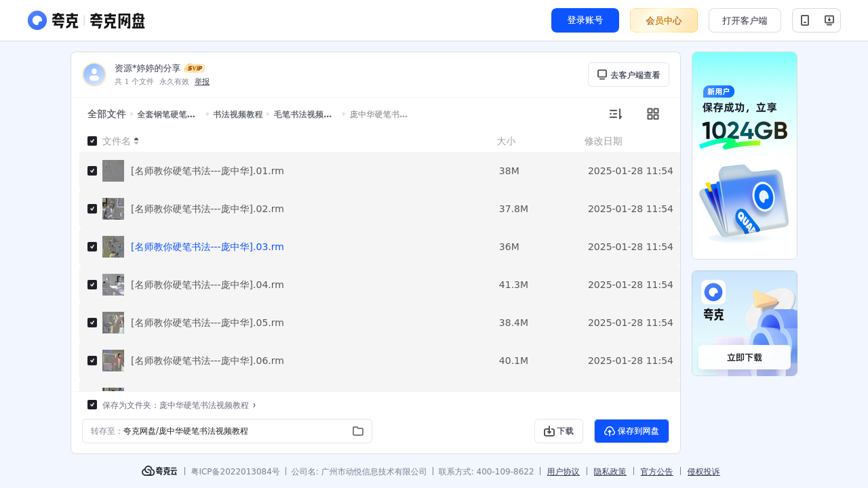Screen dimensions: 868x488
Task: Click the 打开客户端 button
Action: 745,20
